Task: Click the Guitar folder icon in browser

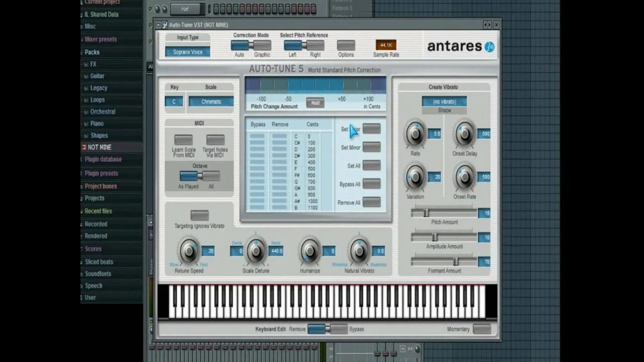Action: pyautogui.click(x=86, y=76)
